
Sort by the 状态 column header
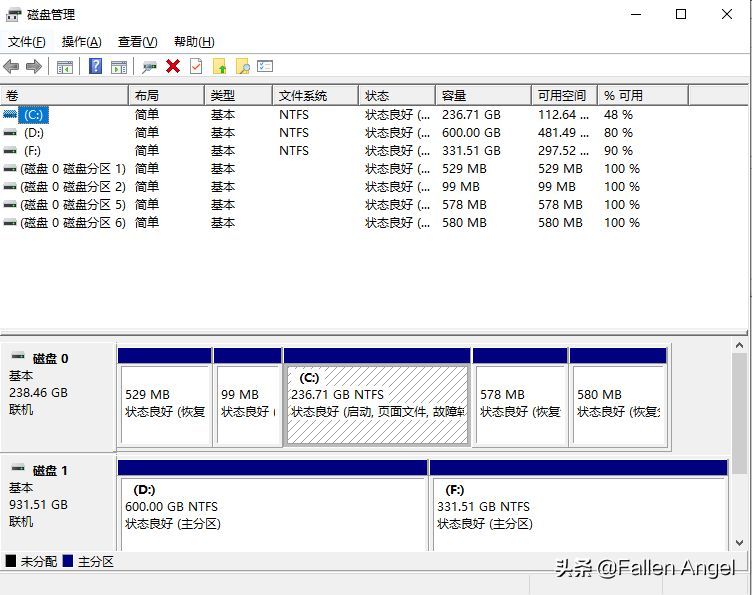[x=397, y=95]
